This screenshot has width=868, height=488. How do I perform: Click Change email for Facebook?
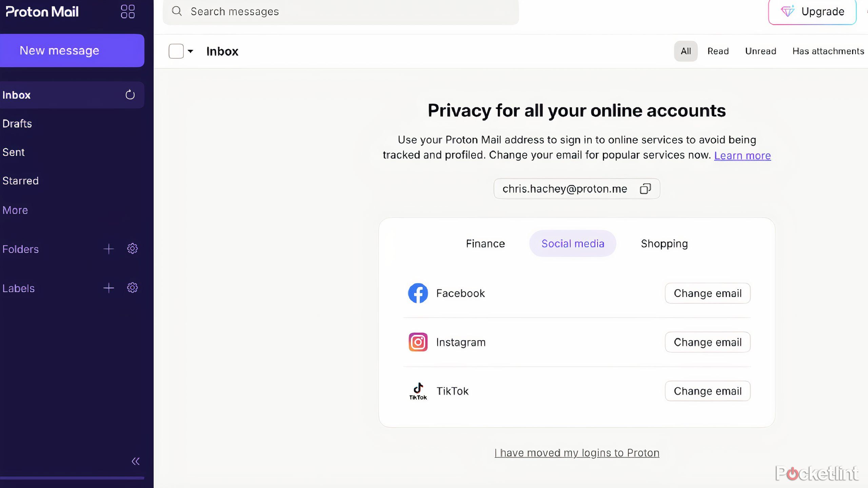tap(708, 293)
